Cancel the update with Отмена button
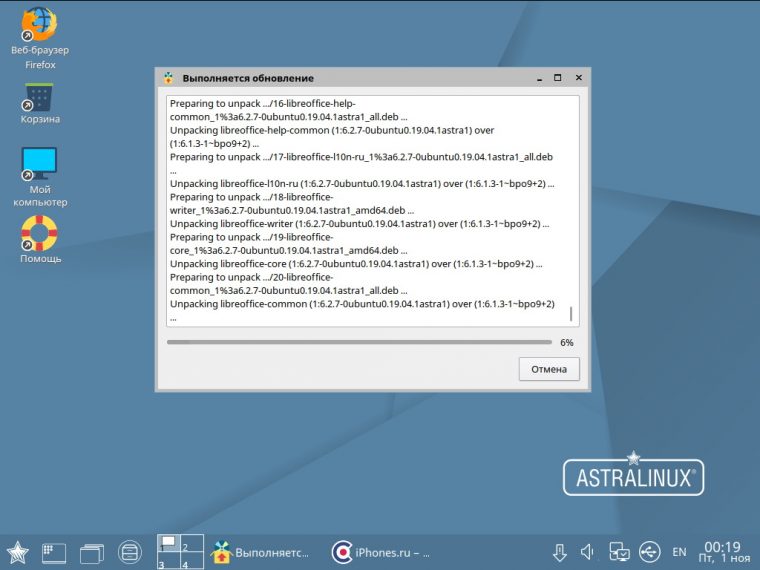The height and width of the screenshot is (570, 760). coord(549,369)
